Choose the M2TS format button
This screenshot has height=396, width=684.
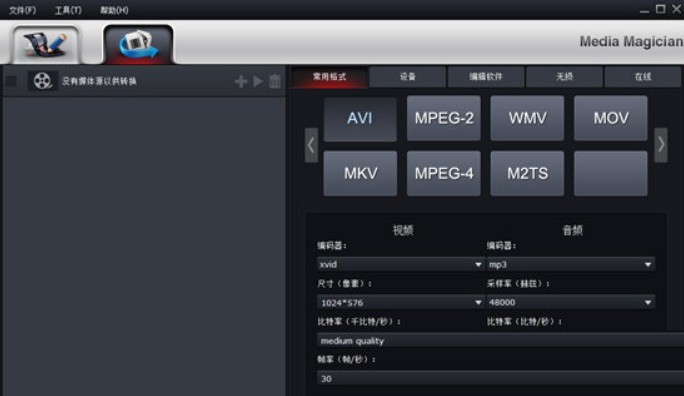coord(527,174)
